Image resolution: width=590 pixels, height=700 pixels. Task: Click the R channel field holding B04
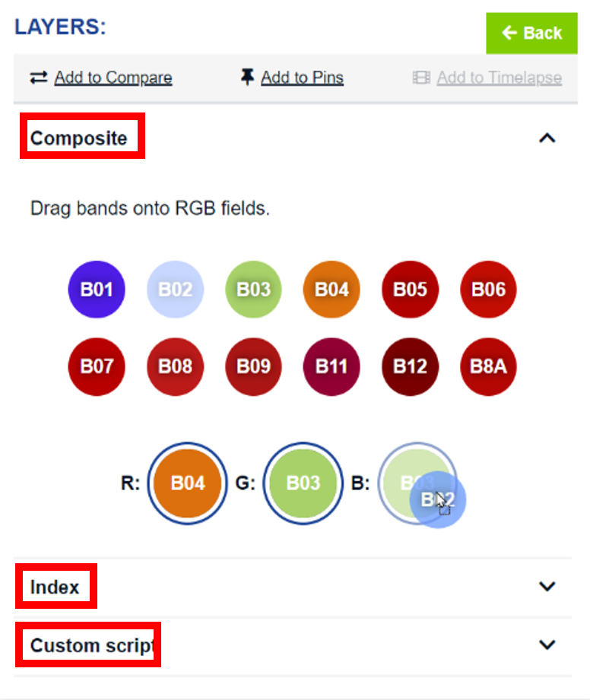pyautogui.click(x=187, y=483)
